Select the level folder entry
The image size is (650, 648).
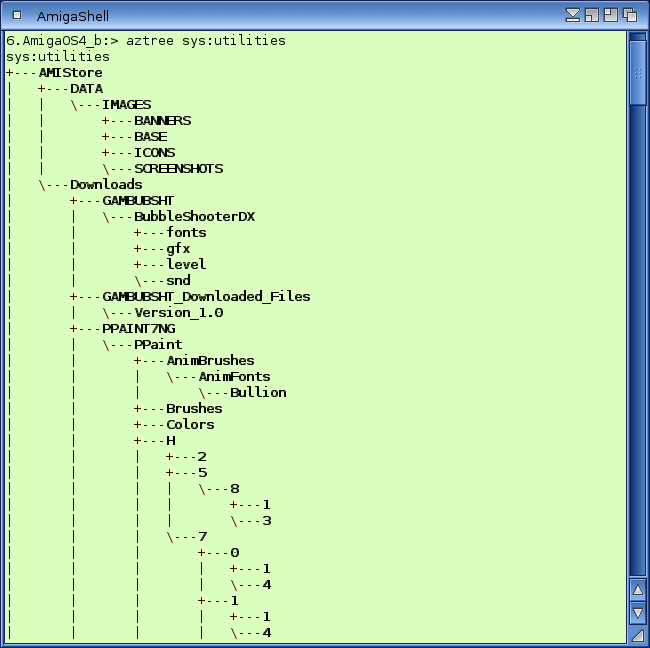pos(186,265)
